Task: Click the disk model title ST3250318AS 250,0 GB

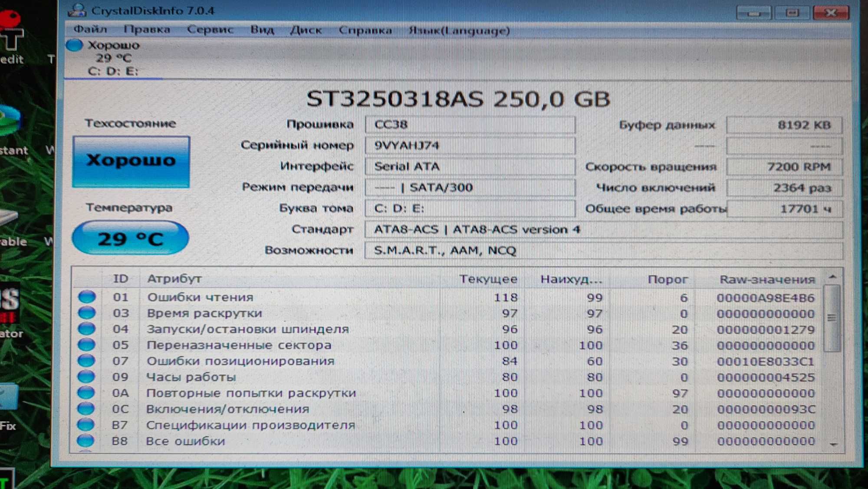Action: 458,99
